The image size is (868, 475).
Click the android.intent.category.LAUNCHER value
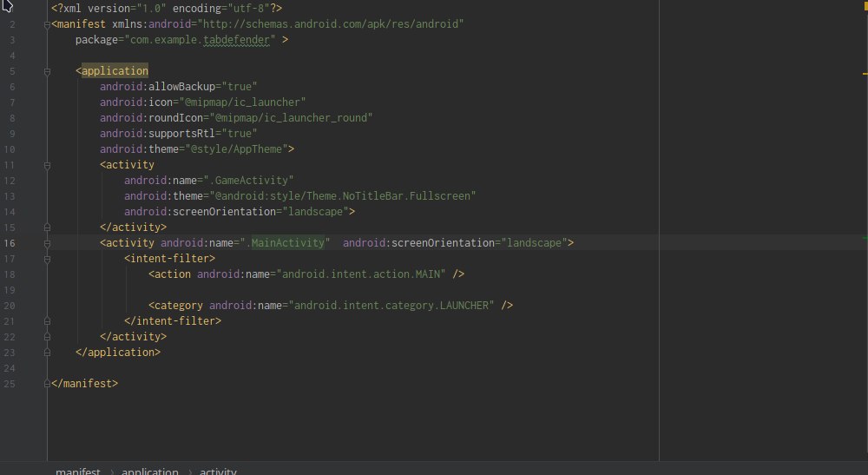pyautogui.click(x=391, y=306)
